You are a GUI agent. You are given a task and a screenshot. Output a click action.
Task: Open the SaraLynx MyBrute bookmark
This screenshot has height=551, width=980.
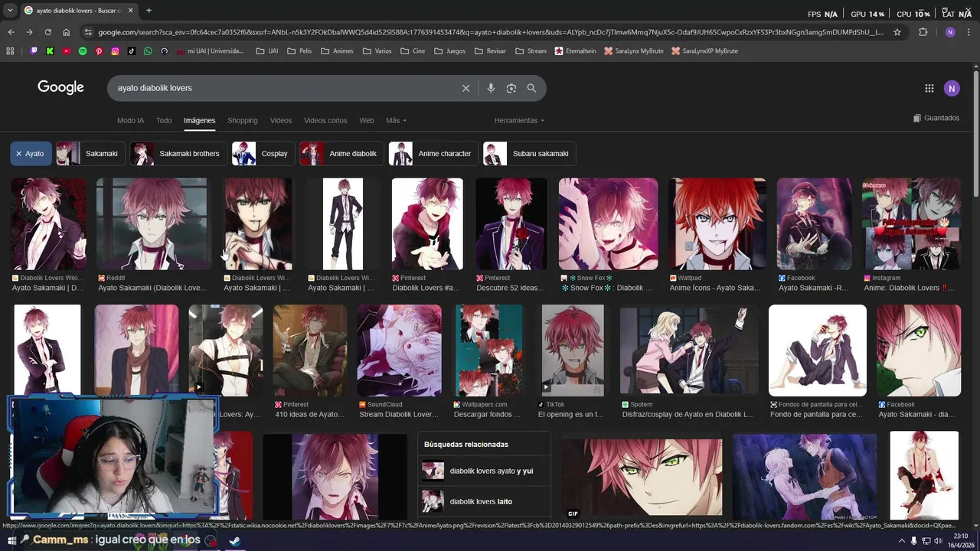click(634, 51)
